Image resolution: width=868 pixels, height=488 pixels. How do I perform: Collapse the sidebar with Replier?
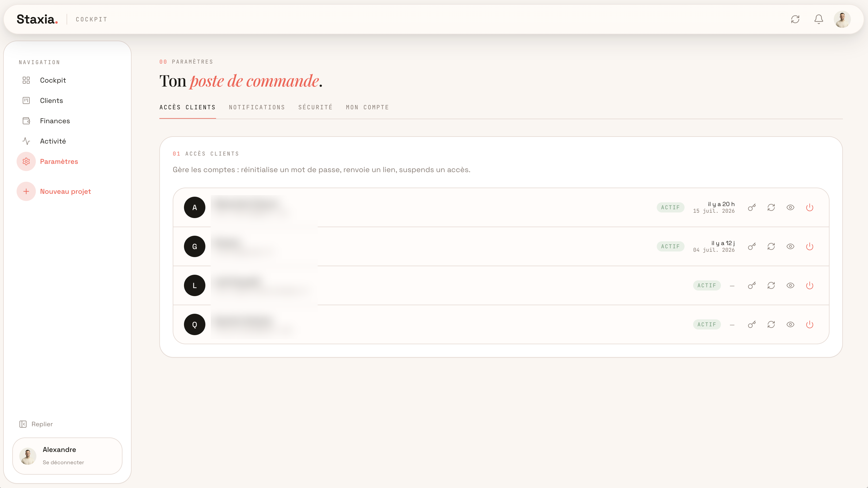36,424
